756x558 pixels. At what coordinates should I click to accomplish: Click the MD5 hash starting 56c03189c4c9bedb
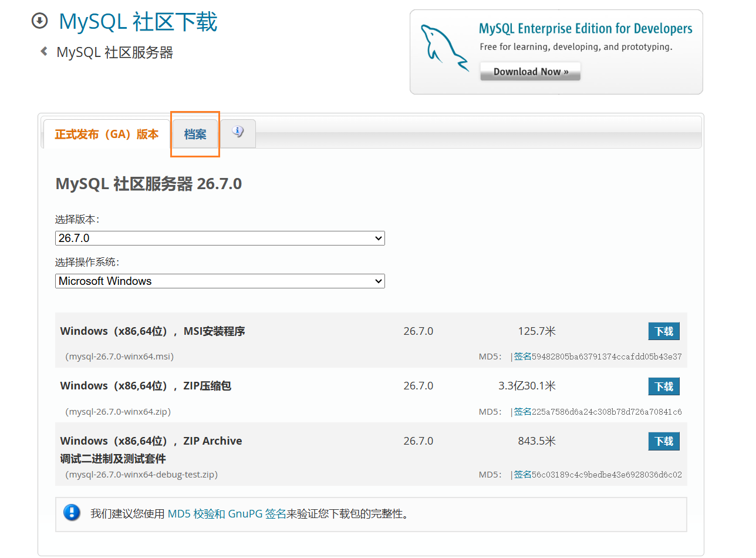tap(607, 475)
